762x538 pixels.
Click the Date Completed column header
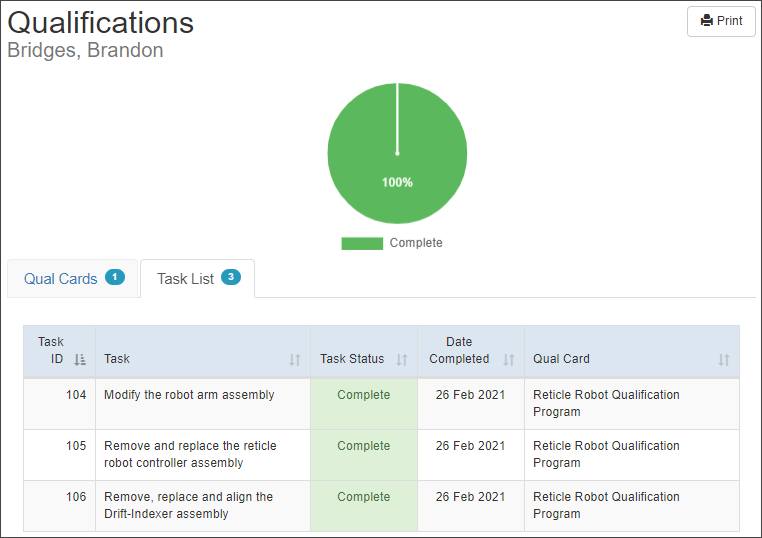pos(459,350)
